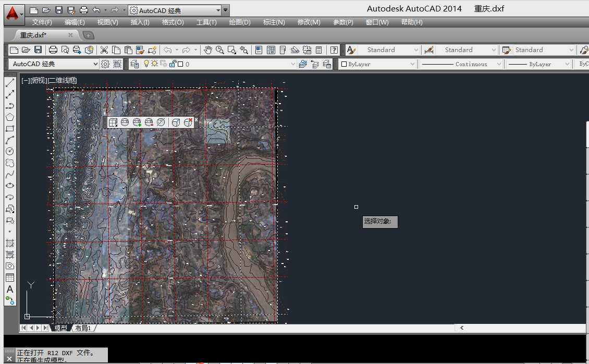
Task: Open the 视图(V) menu
Action: pos(107,22)
